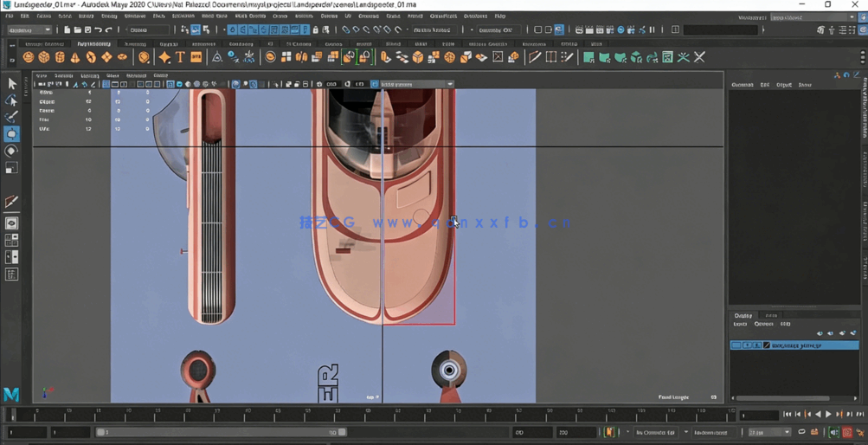
Task: Select the Rotate tool in toolbox
Action: tap(11, 152)
